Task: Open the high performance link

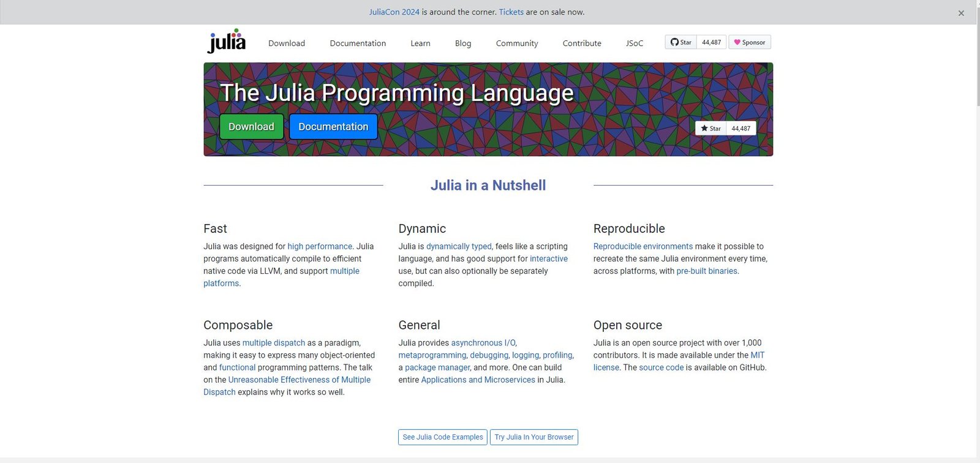Action: pos(320,246)
